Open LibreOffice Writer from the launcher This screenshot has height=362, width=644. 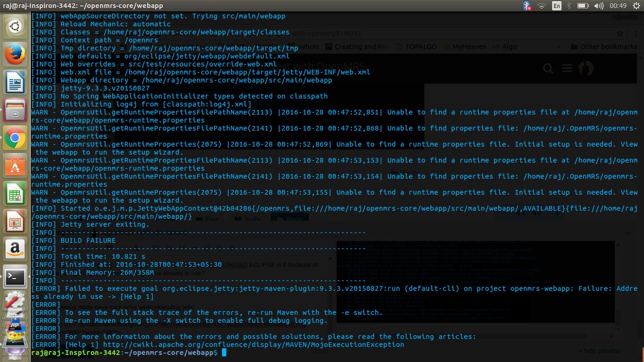click(x=15, y=82)
